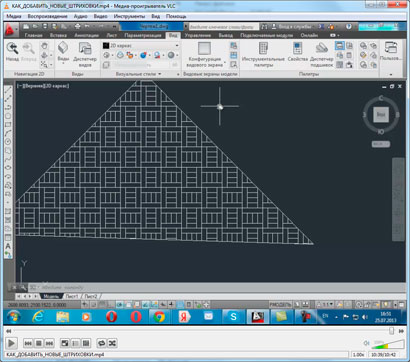Click the Google Chrome taskbar icon

159,317
